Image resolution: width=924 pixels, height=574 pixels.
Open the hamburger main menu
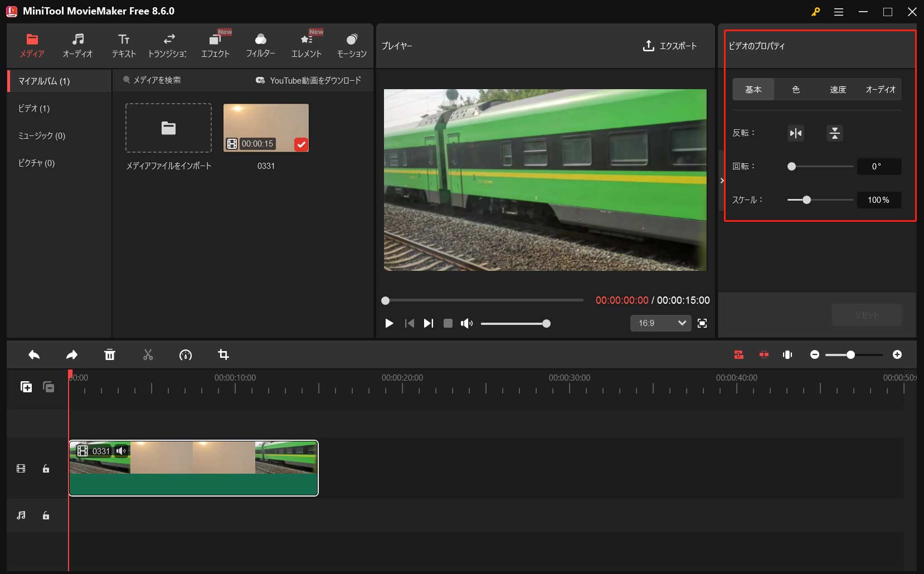839,12
